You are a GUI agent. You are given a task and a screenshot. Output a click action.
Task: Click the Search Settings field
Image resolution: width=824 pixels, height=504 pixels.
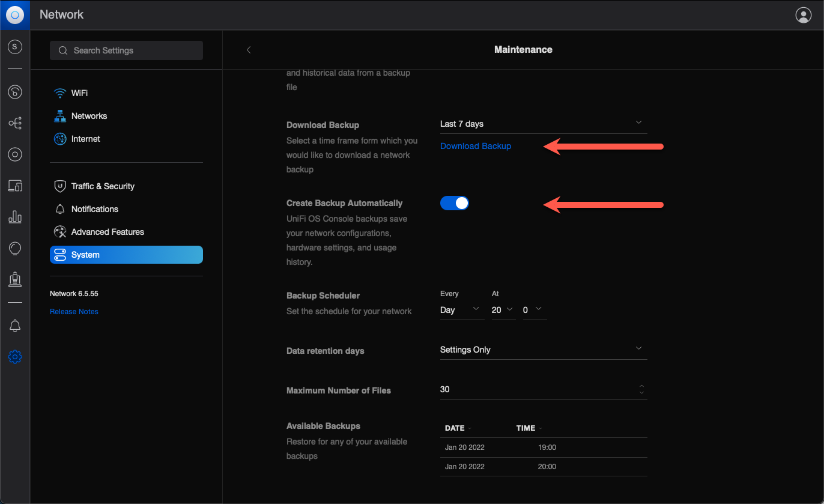pyautogui.click(x=126, y=50)
